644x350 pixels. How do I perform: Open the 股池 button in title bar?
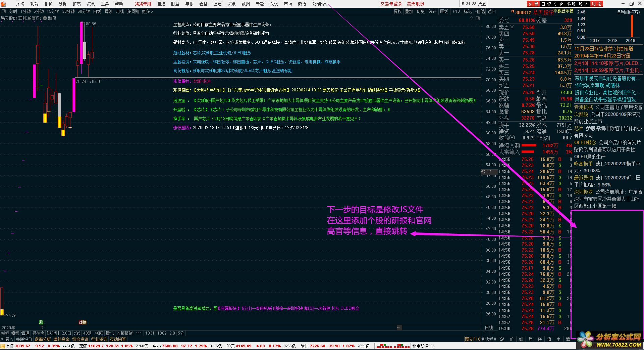pyautogui.click(x=584, y=4)
